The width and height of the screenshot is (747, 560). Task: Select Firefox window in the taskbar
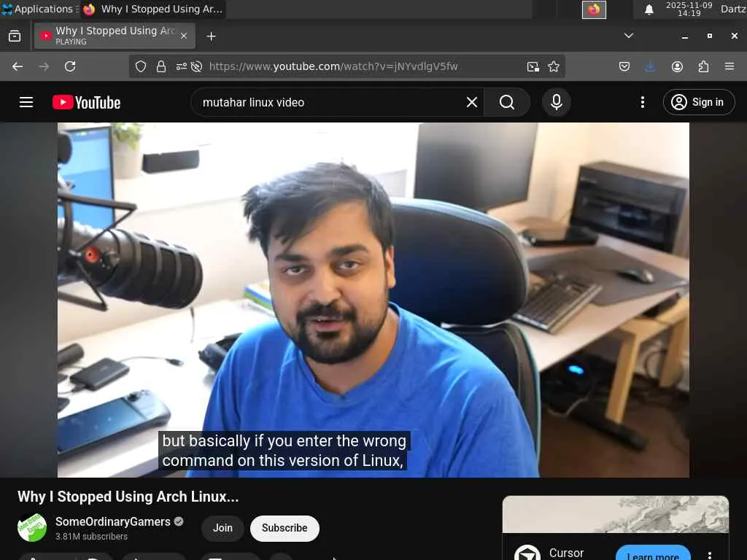click(153, 9)
